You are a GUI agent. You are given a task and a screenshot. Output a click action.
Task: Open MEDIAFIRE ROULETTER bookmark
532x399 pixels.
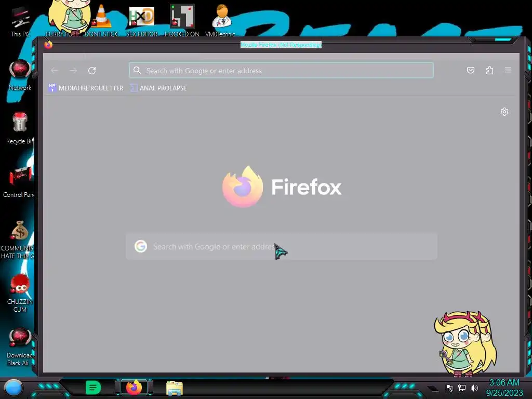[86, 88]
